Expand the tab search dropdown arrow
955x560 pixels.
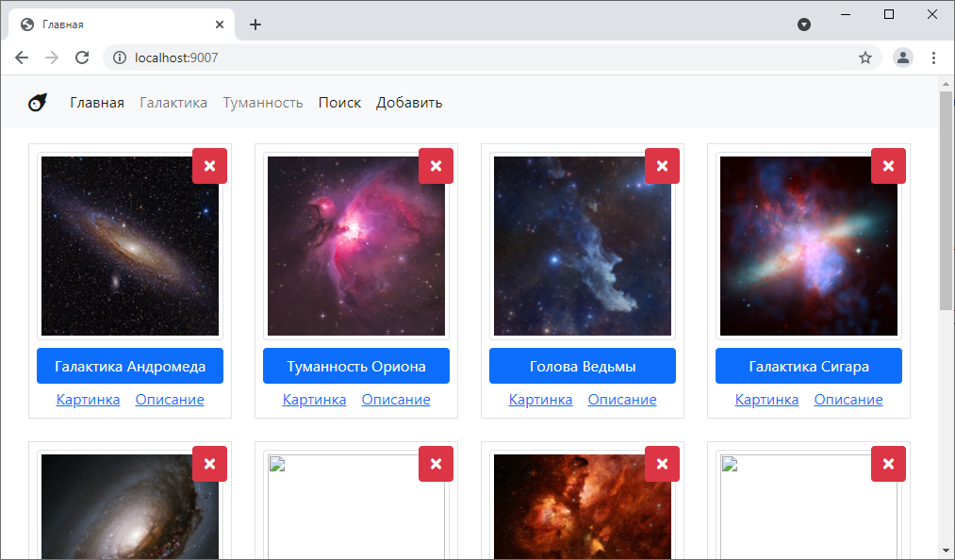pyautogui.click(x=804, y=25)
